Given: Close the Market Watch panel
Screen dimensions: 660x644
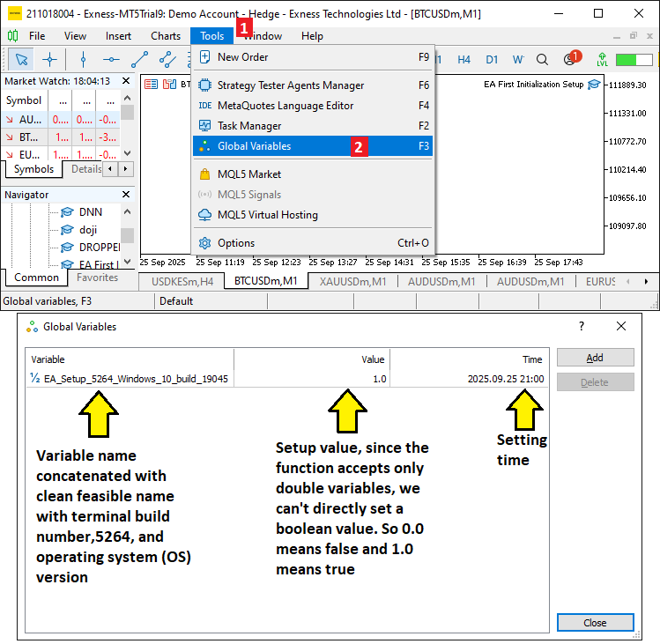Looking at the screenshot, I should pyautogui.click(x=126, y=81).
